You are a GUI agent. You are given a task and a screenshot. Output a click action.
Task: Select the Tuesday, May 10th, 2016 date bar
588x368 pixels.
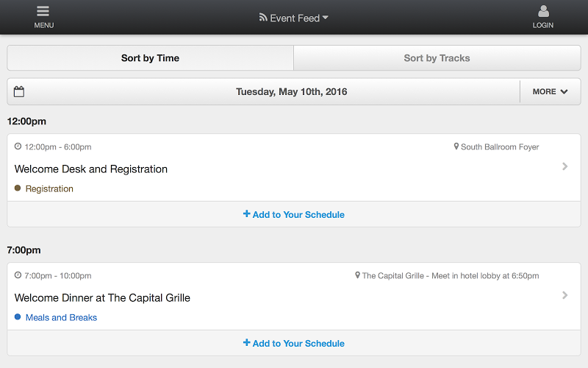pos(291,91)
